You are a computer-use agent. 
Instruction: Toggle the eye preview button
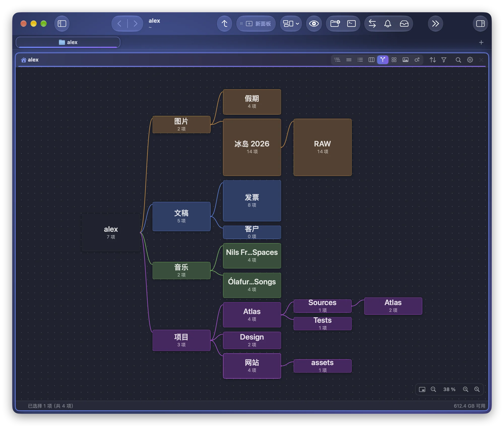click(x=314, y=24)
